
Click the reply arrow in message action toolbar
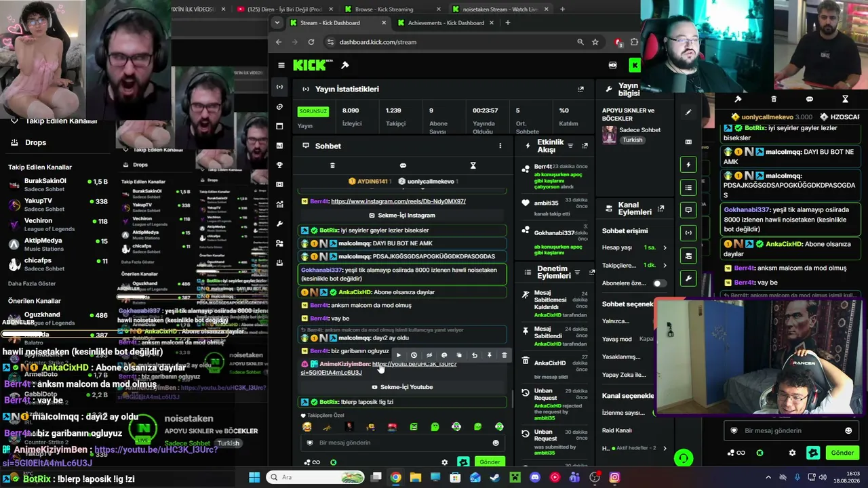tap(474, 355)
